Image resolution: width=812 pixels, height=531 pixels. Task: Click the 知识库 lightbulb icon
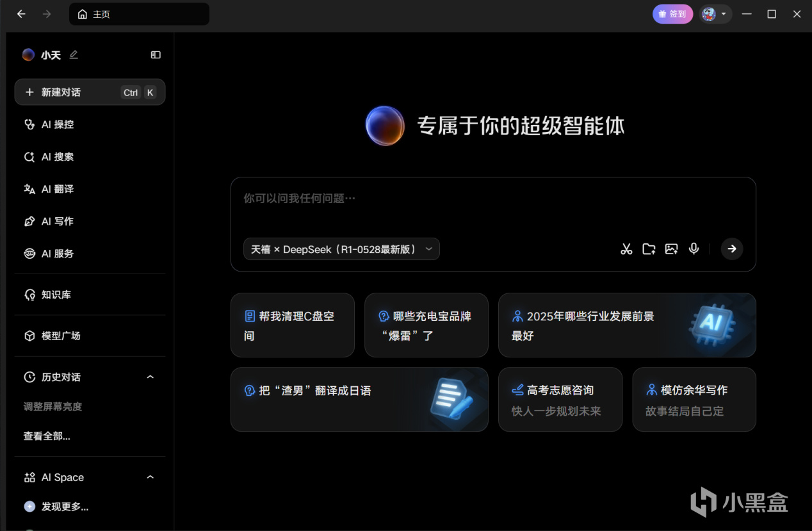pyautogui.click(x=29, y=295)
